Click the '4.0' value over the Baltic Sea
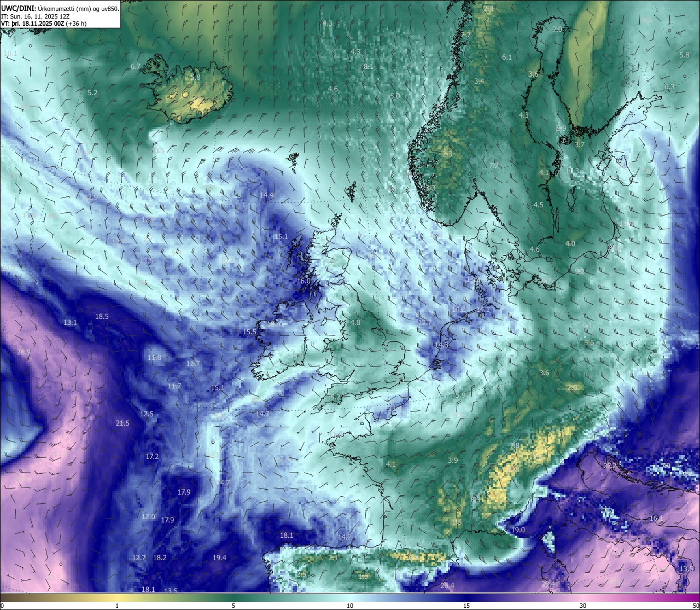This screenshot has height=610, width=700. point(570,243)
